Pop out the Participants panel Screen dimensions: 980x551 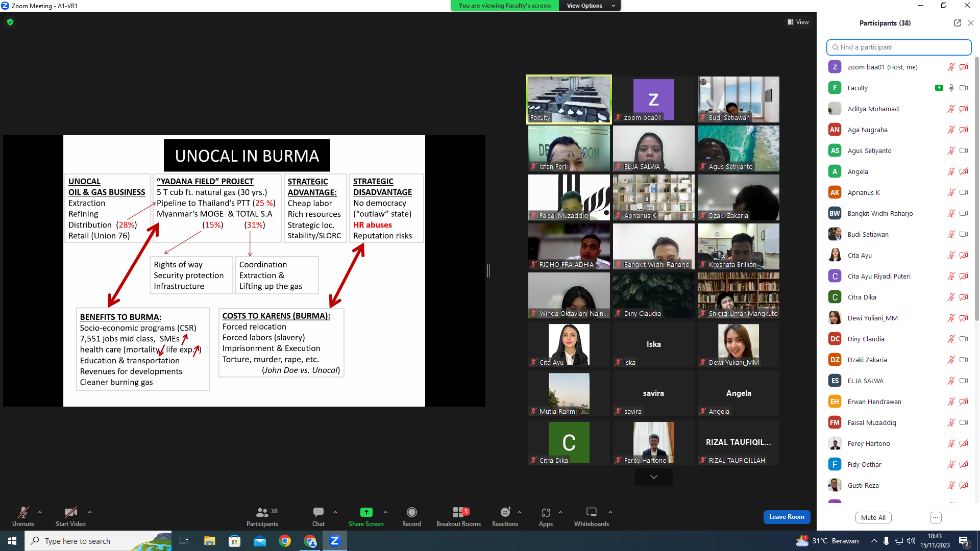[957, 23]
